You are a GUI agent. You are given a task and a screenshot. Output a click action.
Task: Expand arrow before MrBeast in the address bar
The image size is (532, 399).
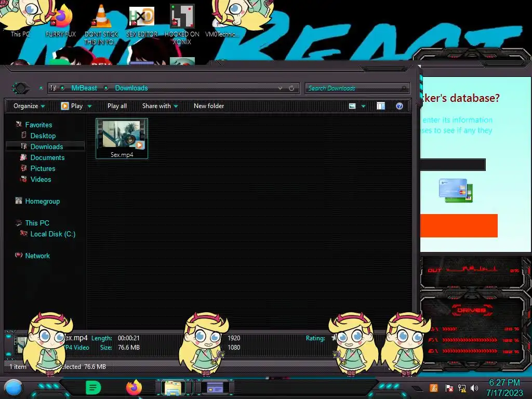coord(63,88)
